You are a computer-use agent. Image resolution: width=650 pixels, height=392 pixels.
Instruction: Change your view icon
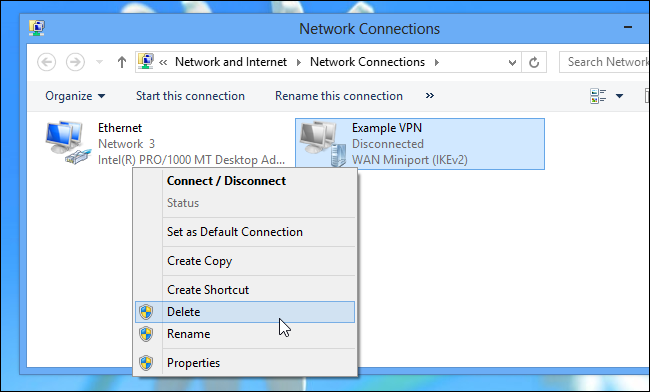pyautogui.click(x=598, y=96)
